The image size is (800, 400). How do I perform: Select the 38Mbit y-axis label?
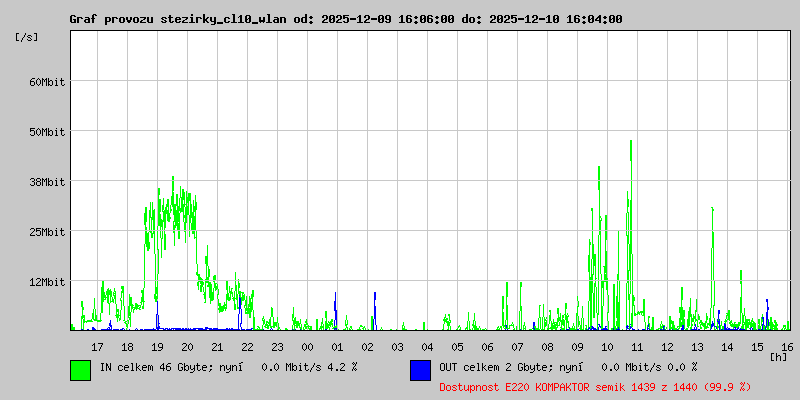[47, 182]
